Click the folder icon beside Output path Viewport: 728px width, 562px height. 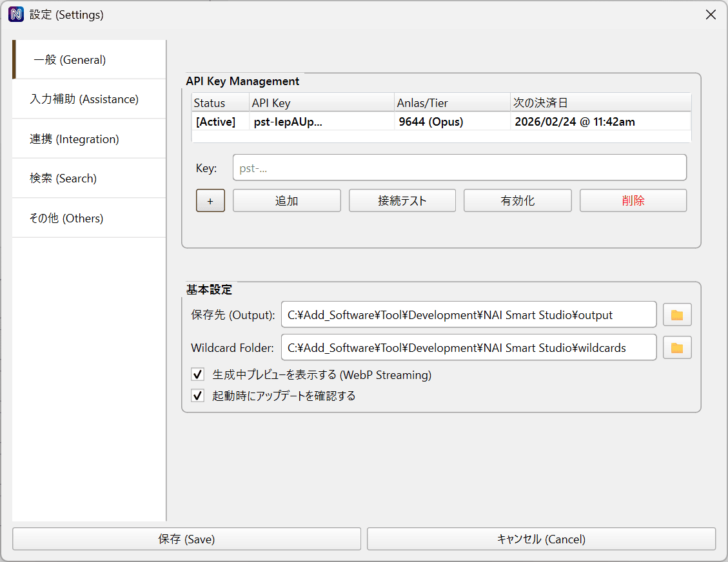click(677, 315)
